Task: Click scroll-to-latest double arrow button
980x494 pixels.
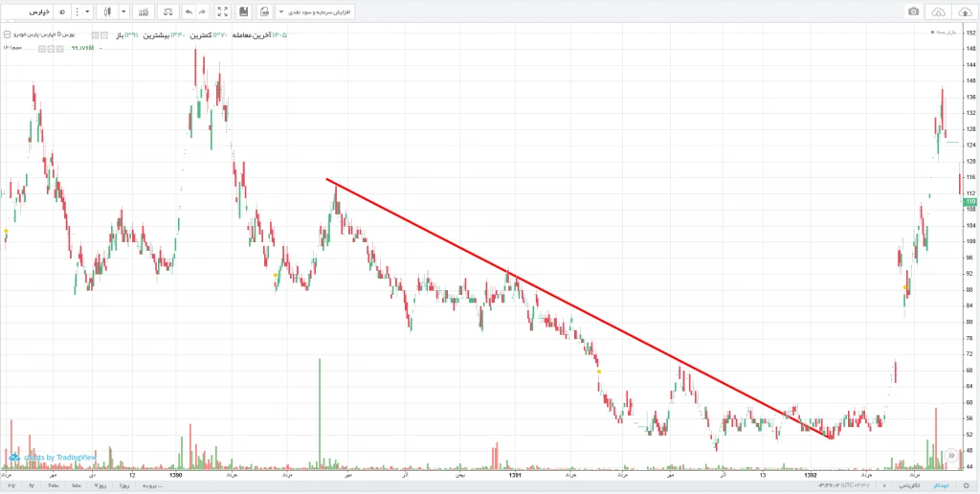Action: tap(951, 456)
